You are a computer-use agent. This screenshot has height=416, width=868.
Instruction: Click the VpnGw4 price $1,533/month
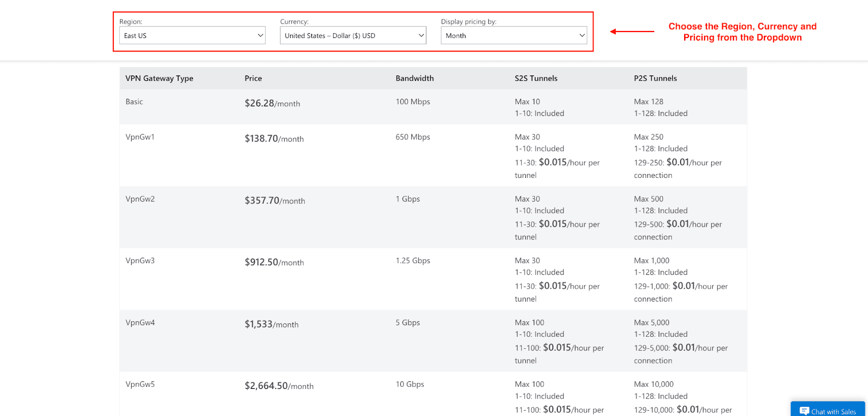(271, 324)
